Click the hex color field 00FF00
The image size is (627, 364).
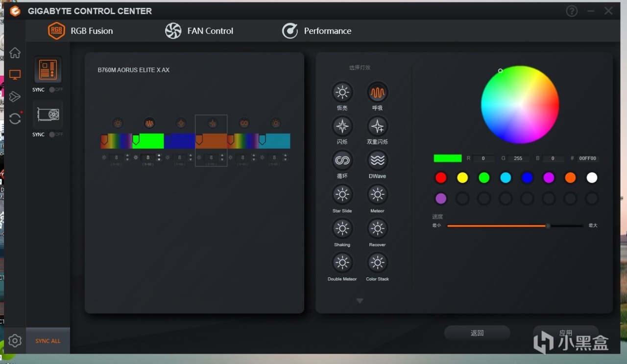(x=588, y=159)
